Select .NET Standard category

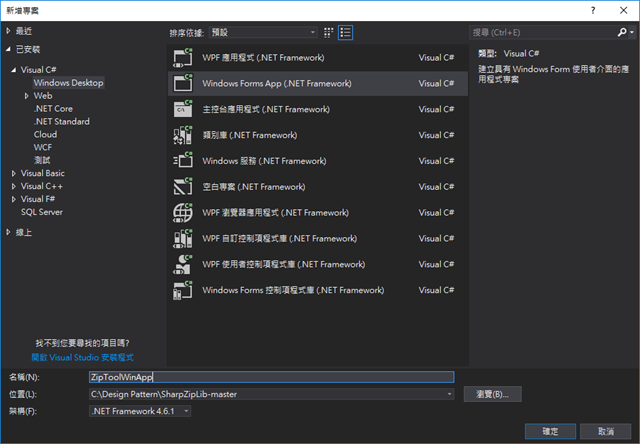point(62,122)
